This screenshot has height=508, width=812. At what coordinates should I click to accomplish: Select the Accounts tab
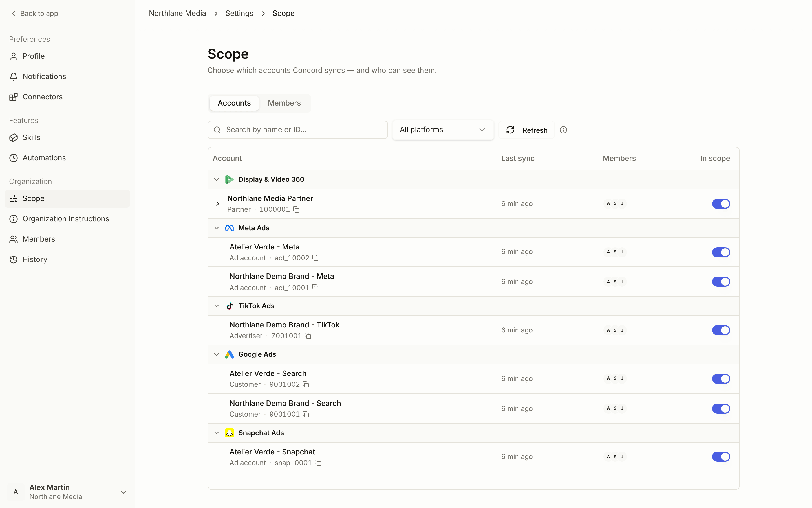(x=234, y=103)
